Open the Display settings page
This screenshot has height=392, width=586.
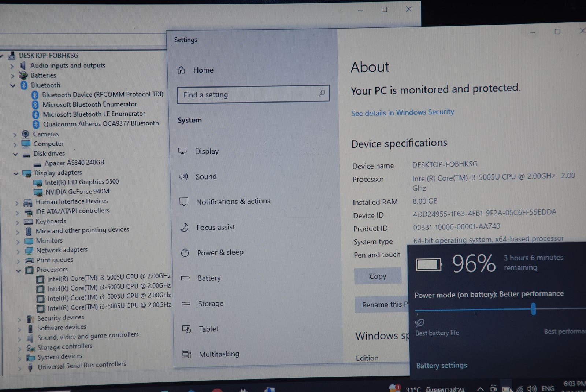[x=207, y=151]
